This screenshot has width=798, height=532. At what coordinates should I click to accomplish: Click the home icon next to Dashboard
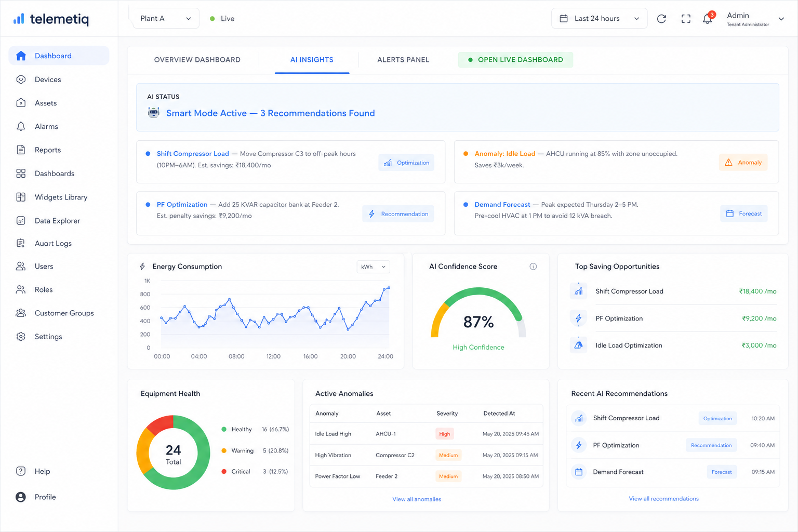pyautogui.click(x=21, y=56)
